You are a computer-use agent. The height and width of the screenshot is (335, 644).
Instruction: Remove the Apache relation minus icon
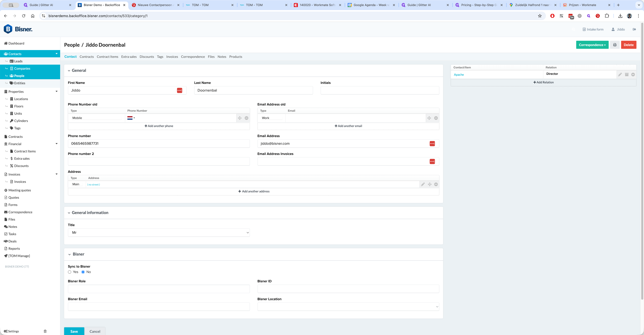point(633,74)
